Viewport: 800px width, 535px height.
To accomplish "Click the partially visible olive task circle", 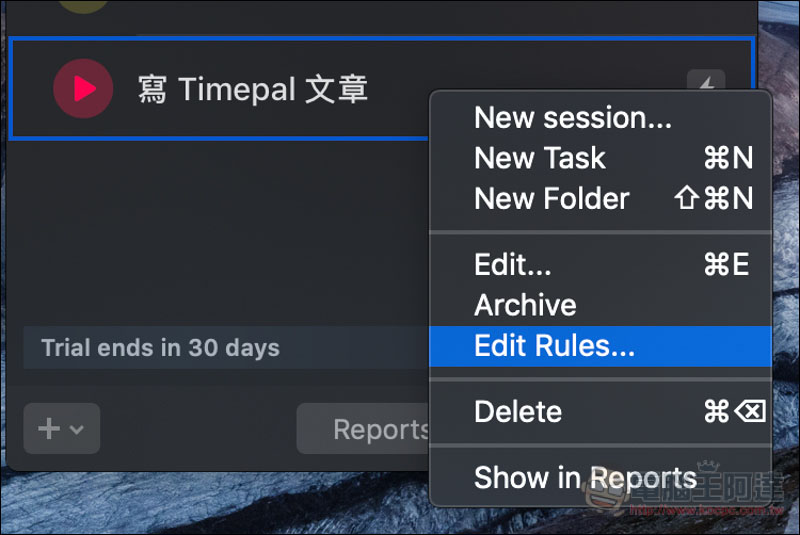I will 83,5.
